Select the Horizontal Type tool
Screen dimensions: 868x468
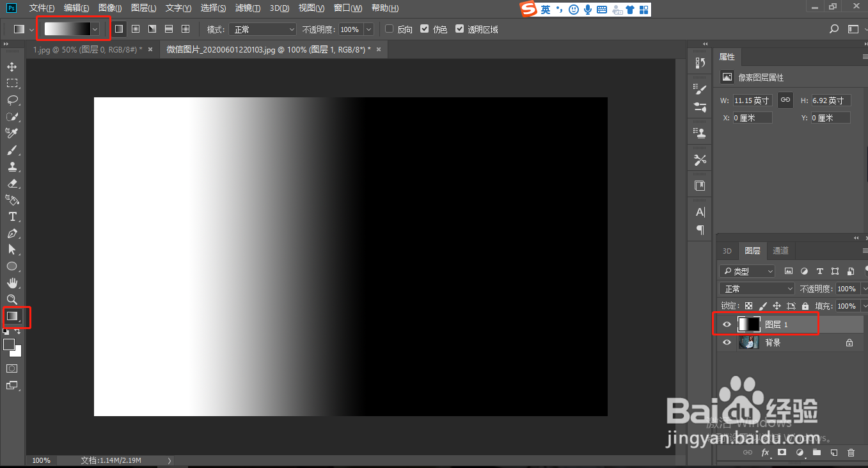(x=12, y=216)
